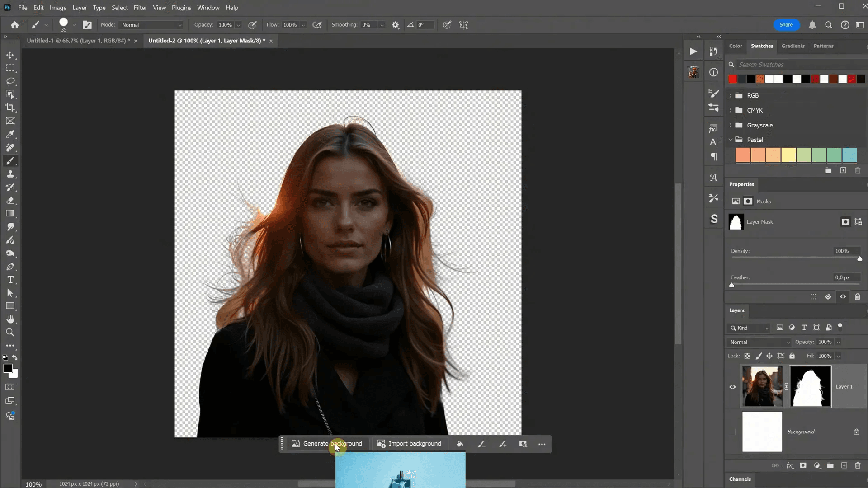Click the blue Share button
This screenshot has height=488, width=868.
[x=786, y=25]
